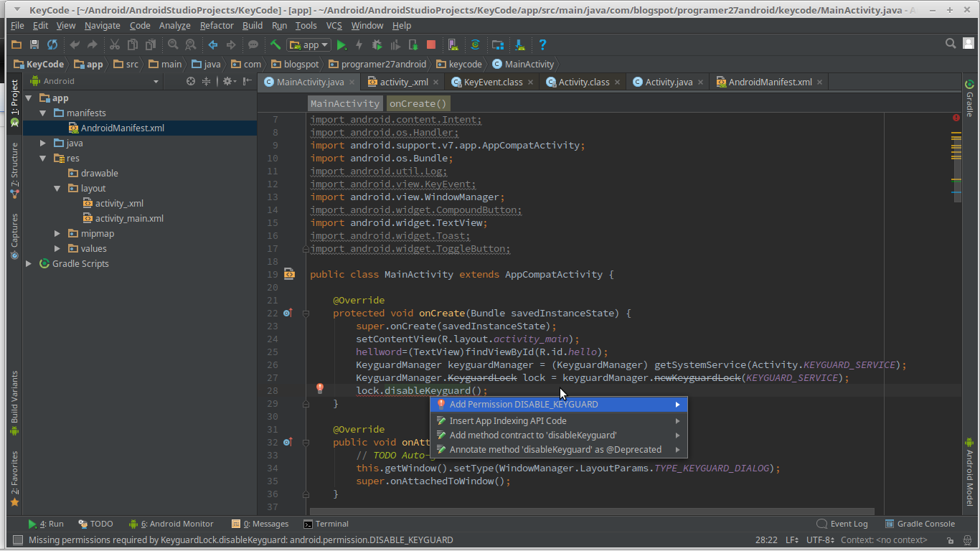Save all open files
Image resolution: width=980 pixels, height=551 pixels.
click(34, 44)
